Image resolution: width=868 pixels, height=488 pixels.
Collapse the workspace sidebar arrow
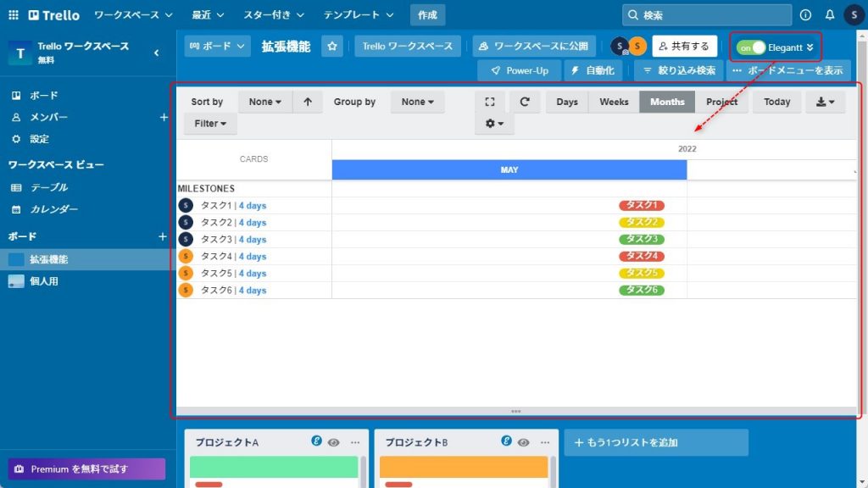pyautogui.click(x=157, y=53)
